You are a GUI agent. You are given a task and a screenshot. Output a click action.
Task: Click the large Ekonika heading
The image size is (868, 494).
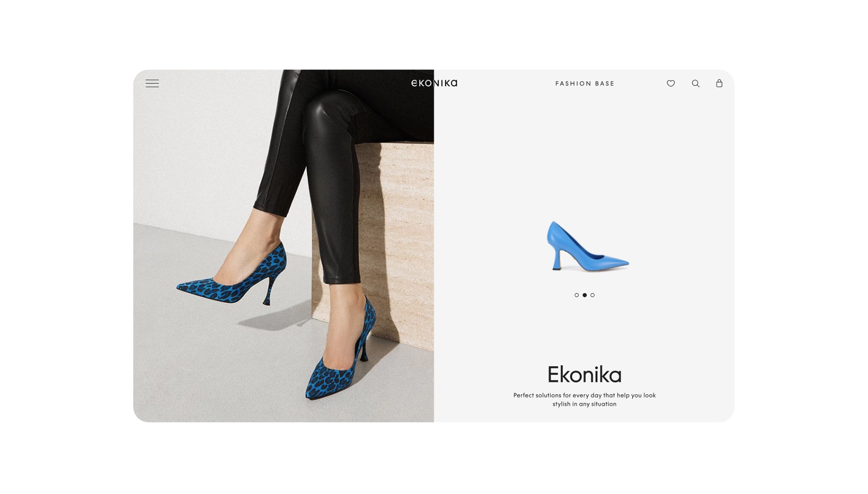click(x=584, y=374)
